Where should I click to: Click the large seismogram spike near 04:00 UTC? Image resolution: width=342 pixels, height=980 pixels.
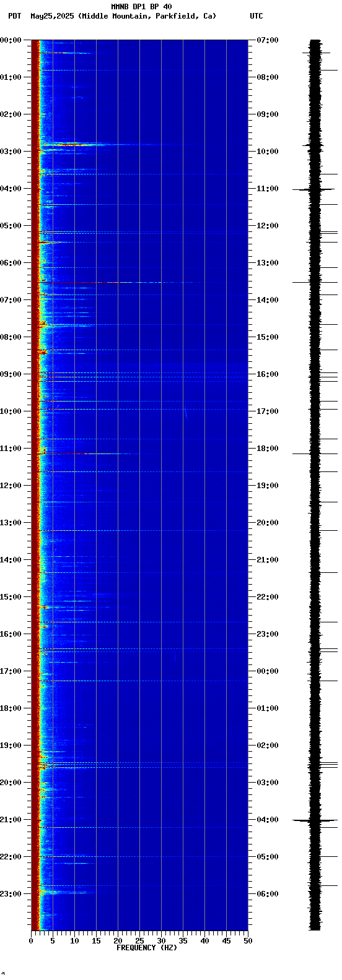point(315,820)
